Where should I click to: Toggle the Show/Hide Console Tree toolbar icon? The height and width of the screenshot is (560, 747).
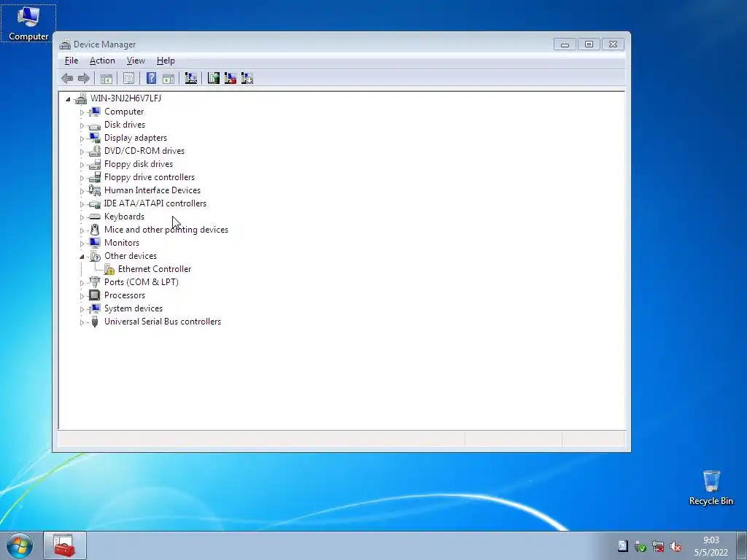(x=107, y=78)
